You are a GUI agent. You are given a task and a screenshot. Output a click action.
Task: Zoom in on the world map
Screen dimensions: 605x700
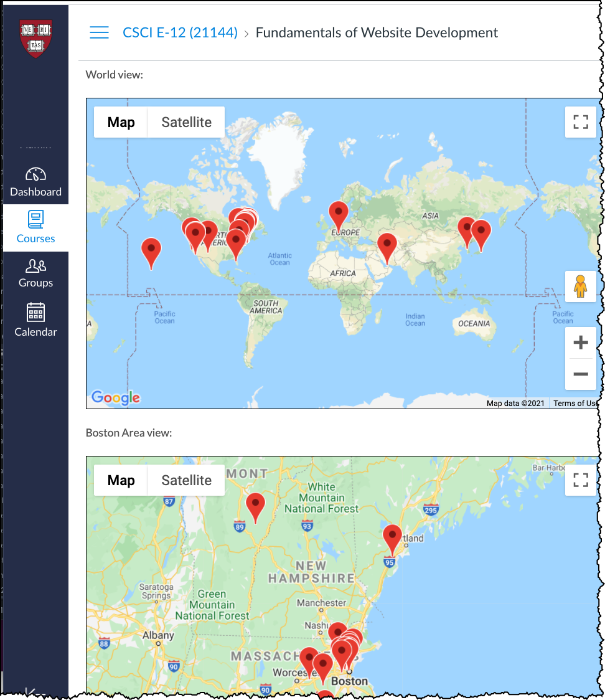[x=580, y=343]
